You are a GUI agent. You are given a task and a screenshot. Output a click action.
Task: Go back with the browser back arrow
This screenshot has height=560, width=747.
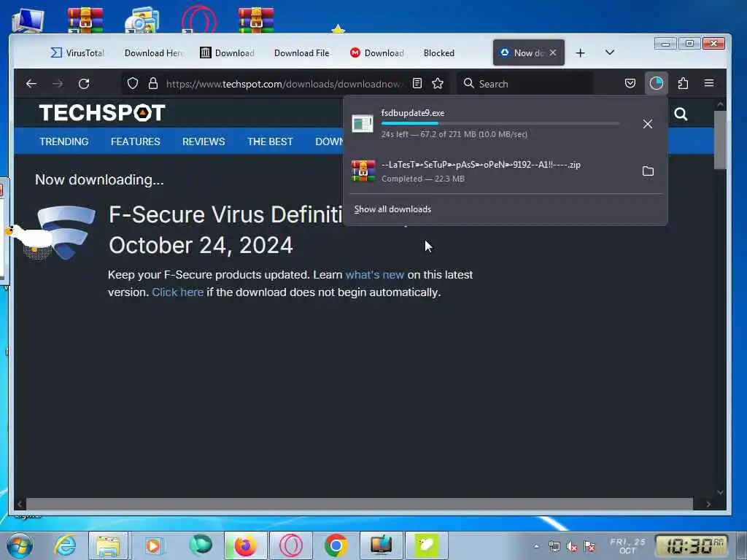click(31, 84)
